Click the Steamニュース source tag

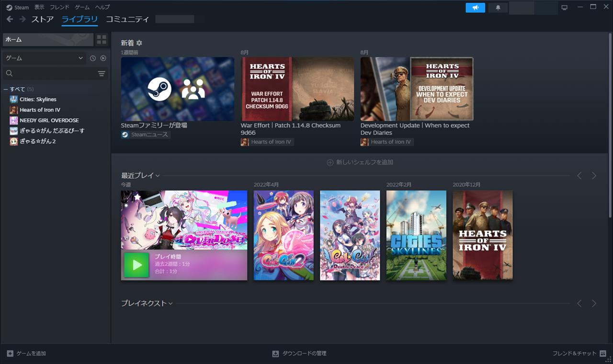point(146,135)
